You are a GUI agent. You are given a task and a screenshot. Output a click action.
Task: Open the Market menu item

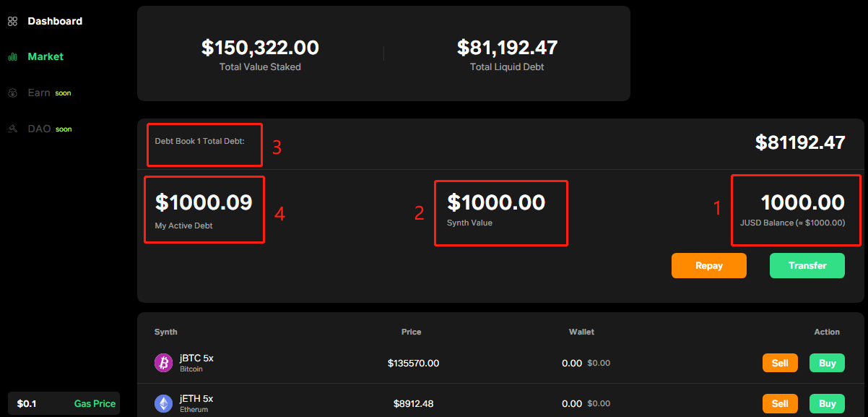45,56
